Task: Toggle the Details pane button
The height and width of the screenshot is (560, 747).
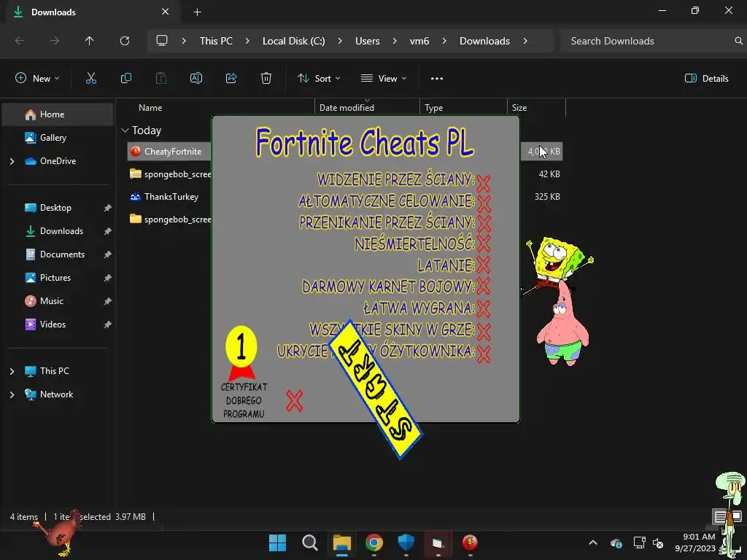Action: [706, 79]
